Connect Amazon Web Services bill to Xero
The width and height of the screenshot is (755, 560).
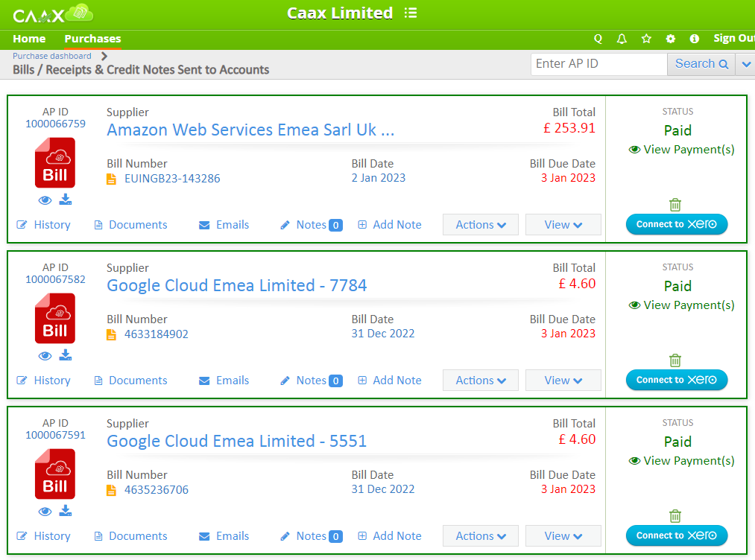[x=677, y=224]
